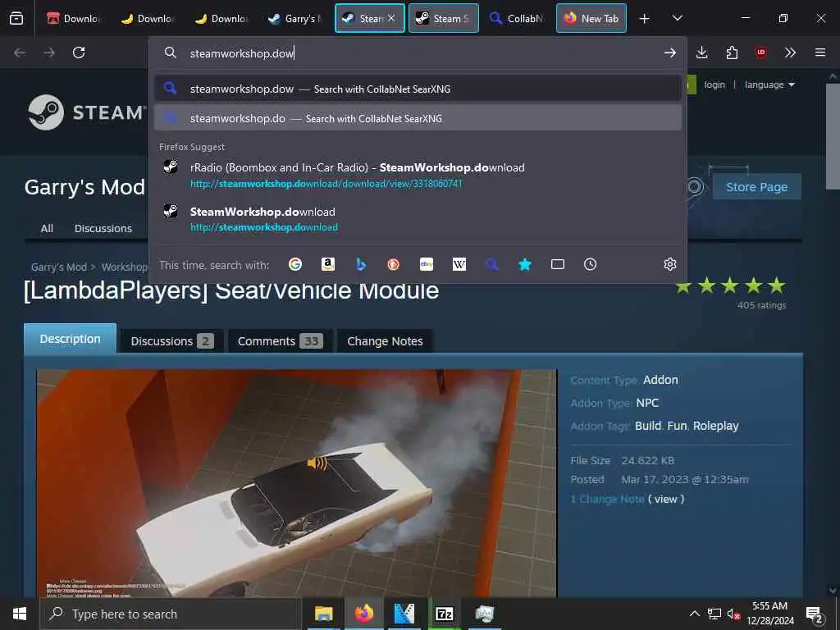The image size is (840, 630).
Task: Open notification center icon
Action: tap(815, 614)
